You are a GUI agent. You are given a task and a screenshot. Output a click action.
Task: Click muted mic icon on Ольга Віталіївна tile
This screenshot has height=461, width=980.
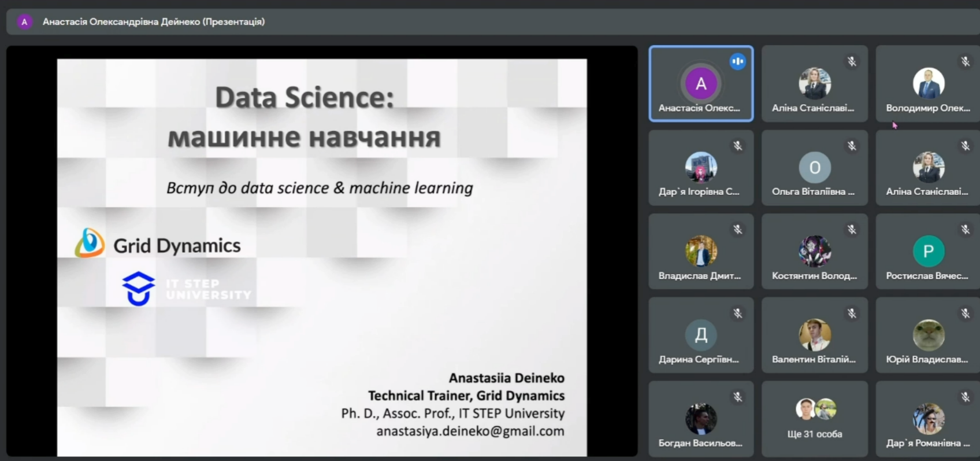tap(852, 146)
